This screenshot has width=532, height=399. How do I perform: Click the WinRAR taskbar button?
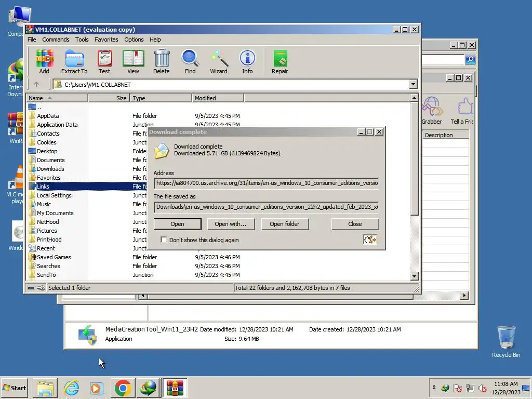(x=175, y=388)
